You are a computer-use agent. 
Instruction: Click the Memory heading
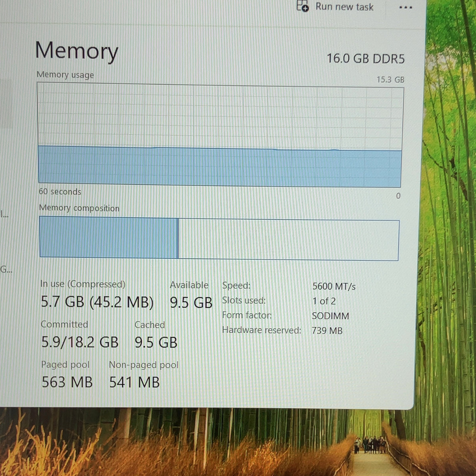(77, 51)
